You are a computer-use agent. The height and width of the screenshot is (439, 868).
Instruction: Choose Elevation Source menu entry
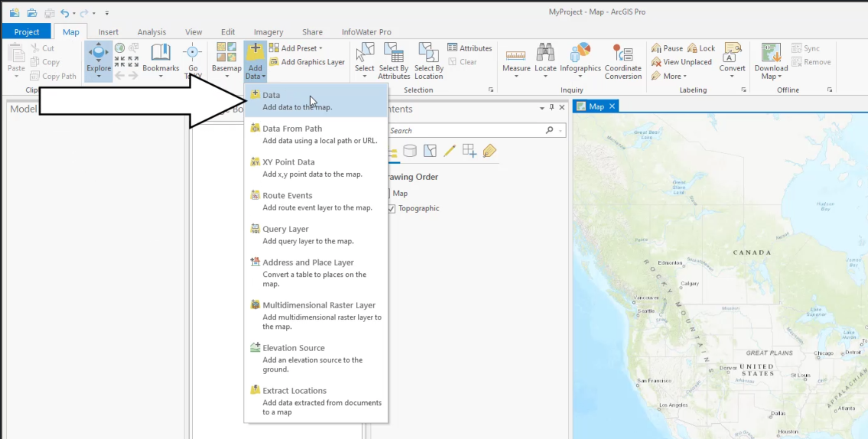(316, 358)
